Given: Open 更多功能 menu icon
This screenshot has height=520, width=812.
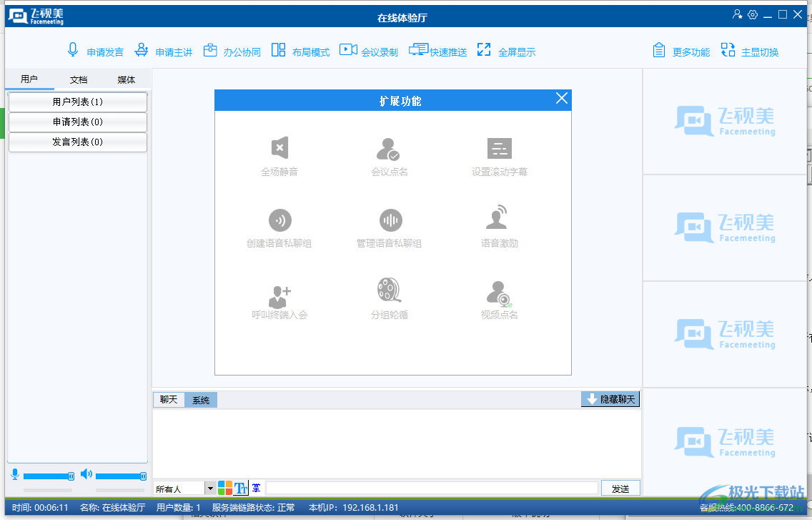Looking at the screenshot, I should tap(659, 50).
